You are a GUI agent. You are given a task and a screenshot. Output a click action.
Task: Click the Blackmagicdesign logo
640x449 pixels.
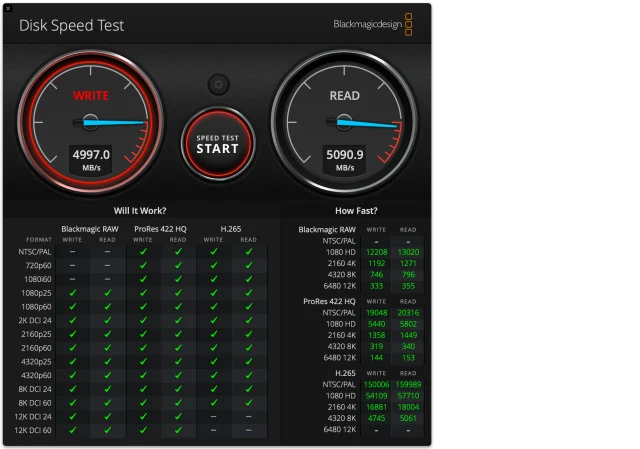click(372, 24)
